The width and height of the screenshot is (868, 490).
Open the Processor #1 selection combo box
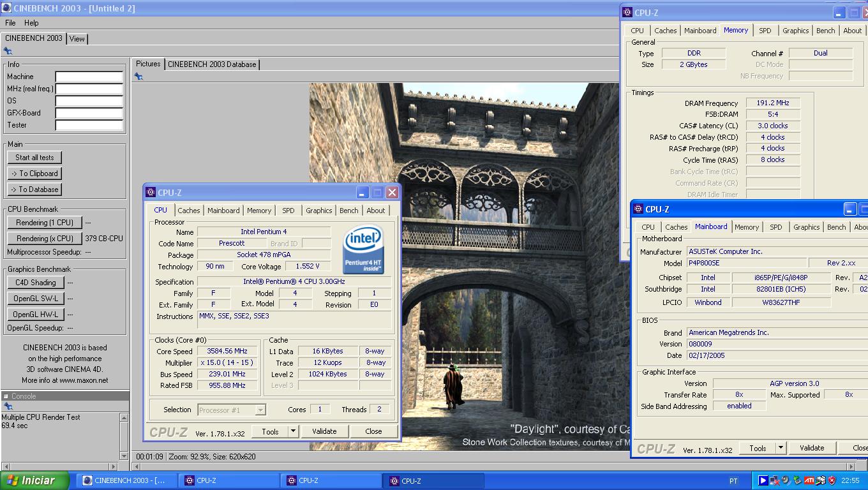click(232, 410)
